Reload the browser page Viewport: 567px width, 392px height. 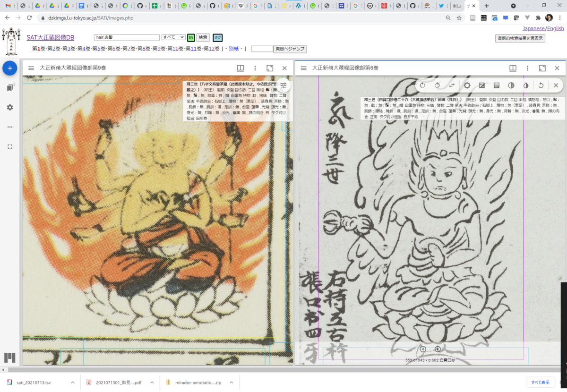(x=29, y=17)
